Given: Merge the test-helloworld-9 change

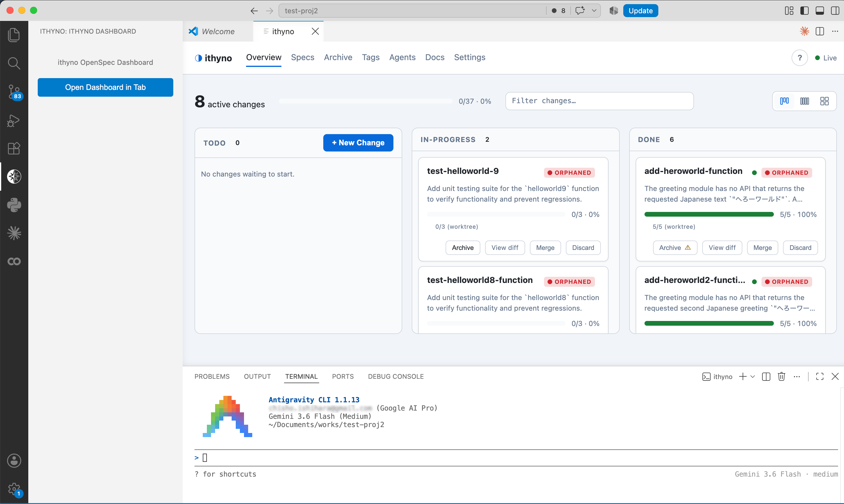Looking at the screenshot, I should 545,248.
